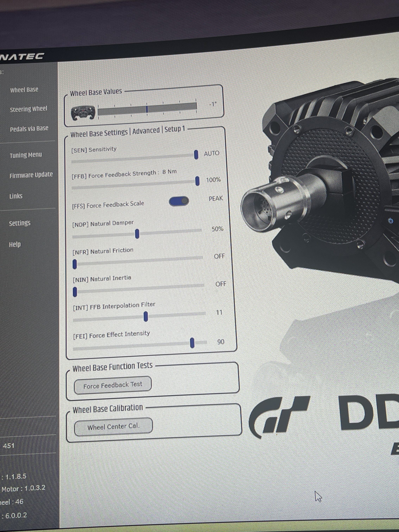Open the Wheel Base page

click(x=24, y=90)
